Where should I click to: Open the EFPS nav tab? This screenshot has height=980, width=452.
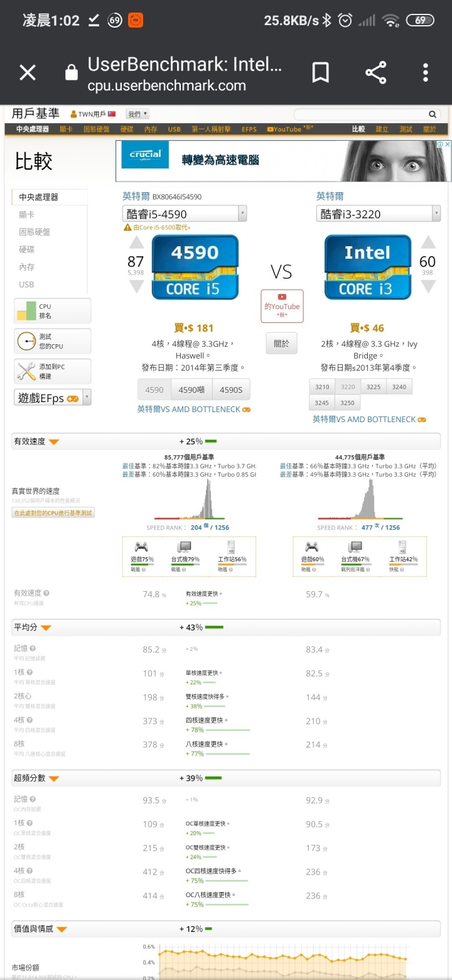[x=249, y=129]
